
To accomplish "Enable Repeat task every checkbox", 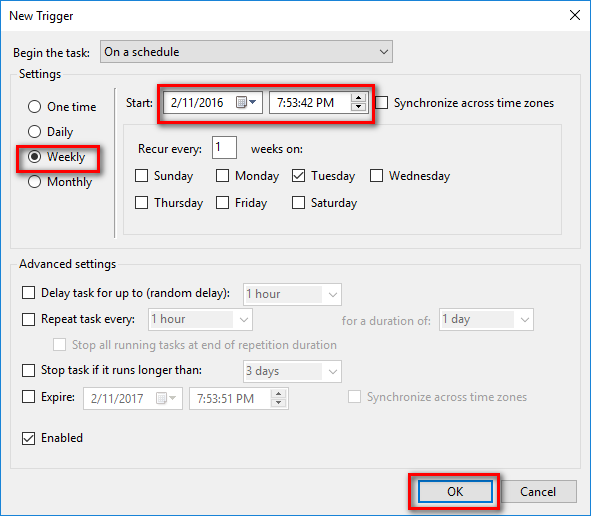I will (28, 319).
